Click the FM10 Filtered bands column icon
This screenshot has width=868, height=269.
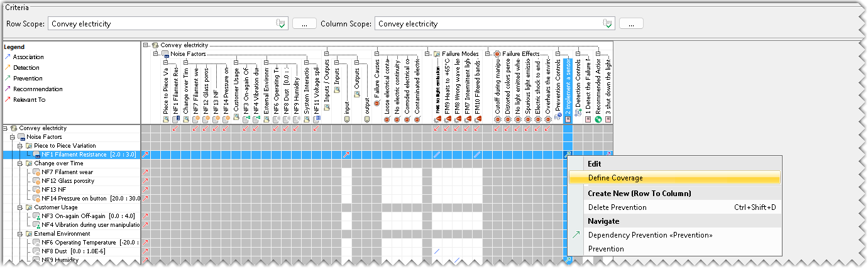pyautogui.click(x=478, y=119)
